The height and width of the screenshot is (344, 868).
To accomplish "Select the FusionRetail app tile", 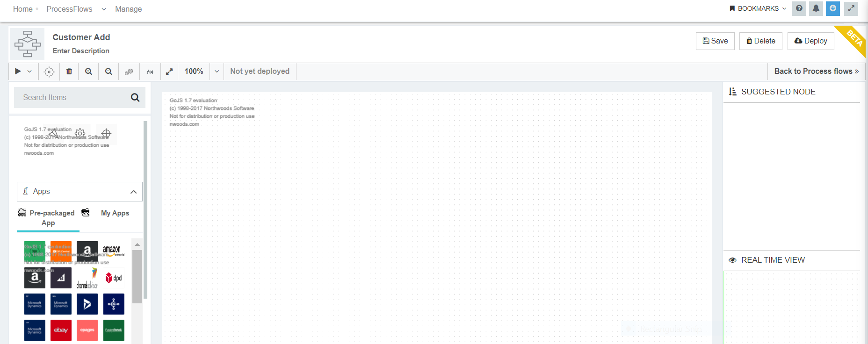I will click(114, 330).
